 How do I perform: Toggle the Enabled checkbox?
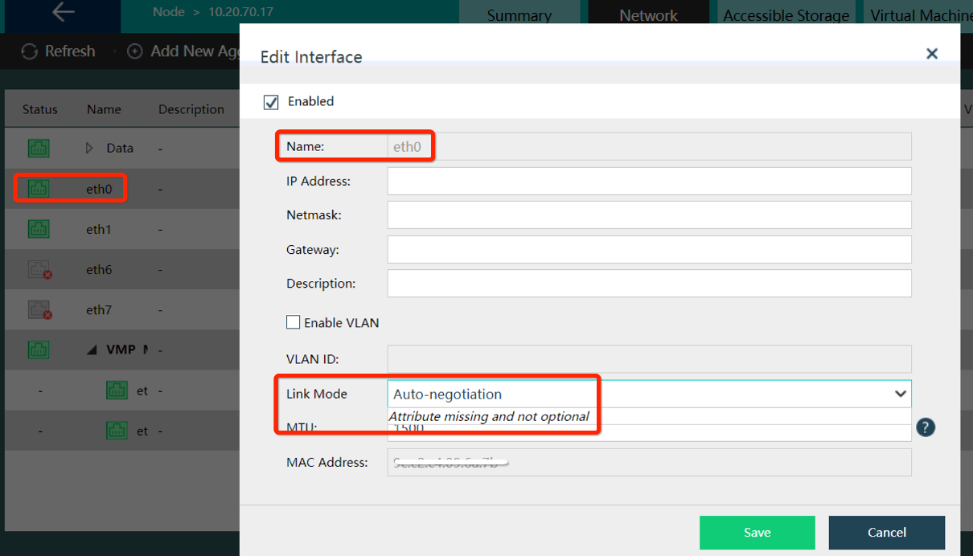(271, 102)
